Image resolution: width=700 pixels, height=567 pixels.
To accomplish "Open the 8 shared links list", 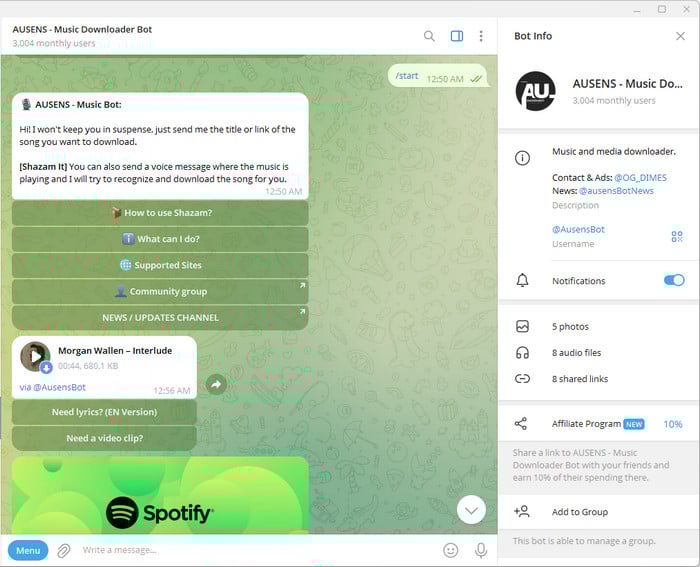I will 598,379.
